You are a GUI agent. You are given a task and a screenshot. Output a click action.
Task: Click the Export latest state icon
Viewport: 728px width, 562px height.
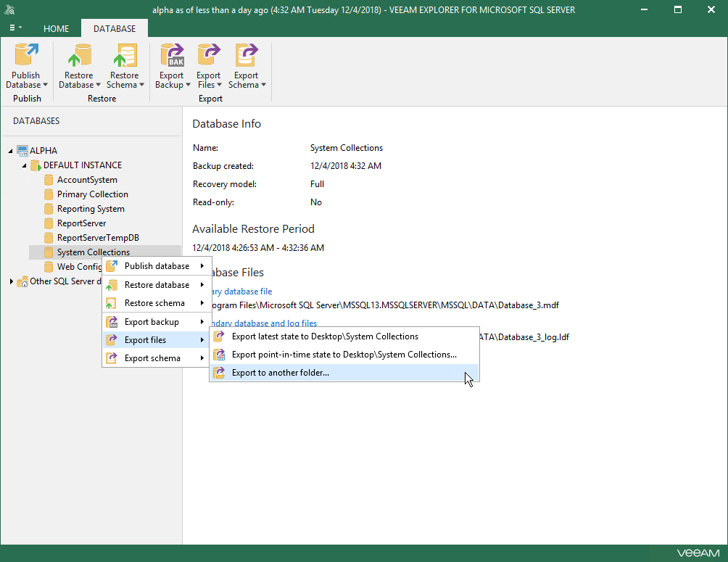pyautogui.click(x=219, y=336)
